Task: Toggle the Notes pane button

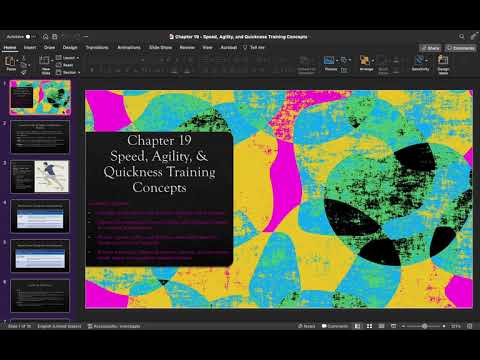Action: click(x=306, y=326)
